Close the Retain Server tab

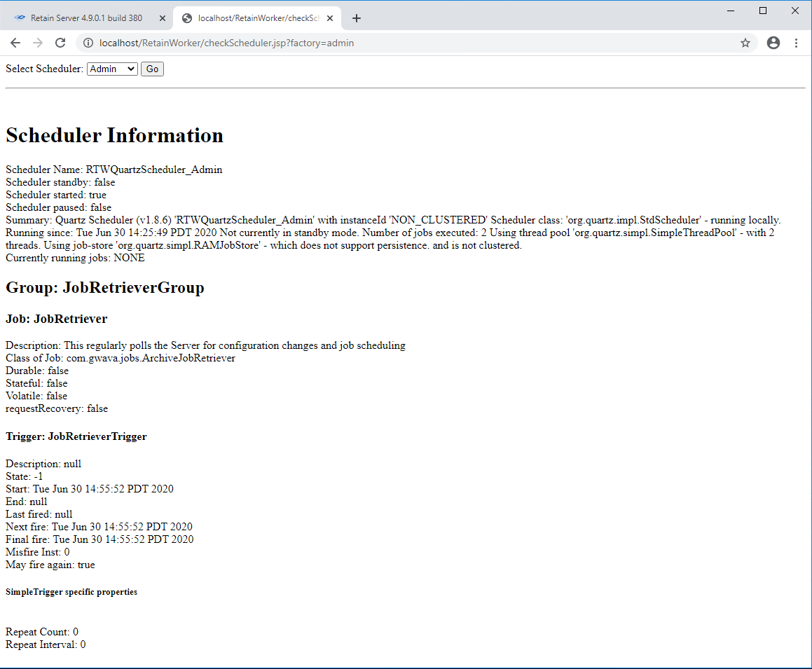pyautogui.click(x=162, y=18)
